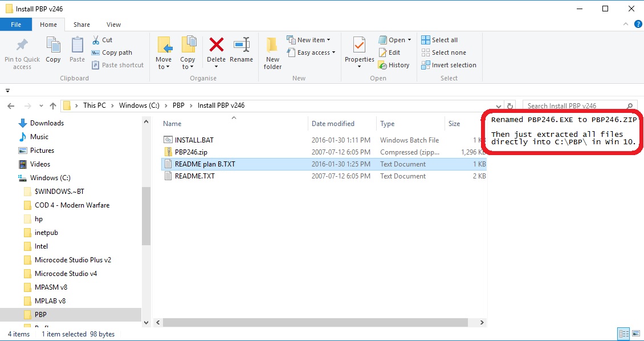Image resolution: width=644 pixels, height=341 pixels.
Task: Switch to Details view layout
Action: pos(623,334)
